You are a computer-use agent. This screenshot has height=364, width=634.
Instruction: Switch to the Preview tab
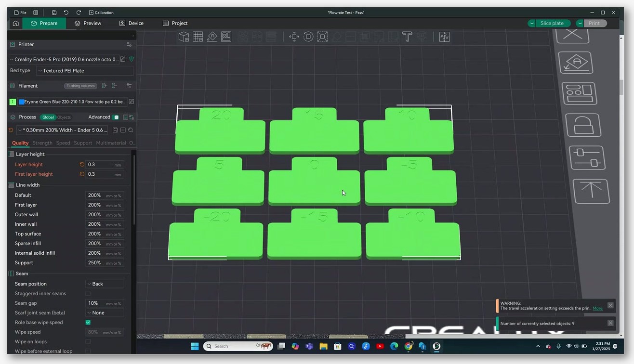(x=88, y=23)
